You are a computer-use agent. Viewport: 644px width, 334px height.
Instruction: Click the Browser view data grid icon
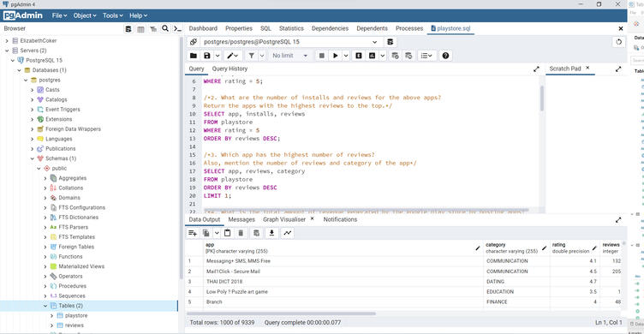[140, 29]
